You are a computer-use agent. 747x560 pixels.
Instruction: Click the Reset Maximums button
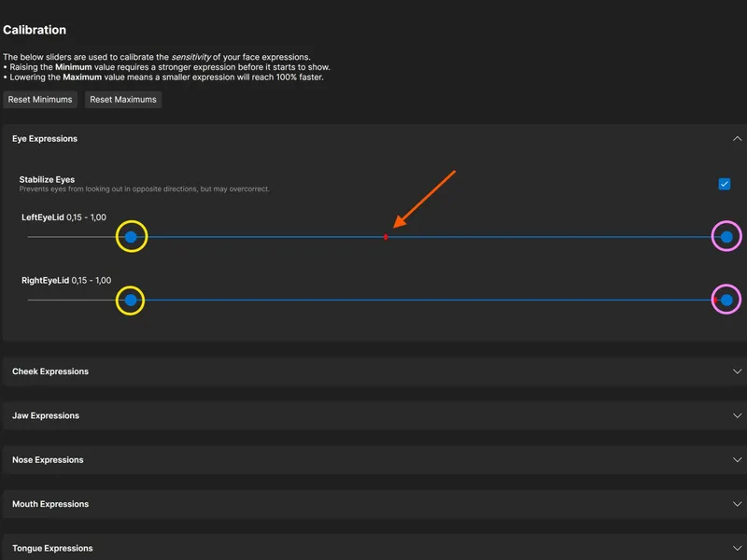pos(122,99)
